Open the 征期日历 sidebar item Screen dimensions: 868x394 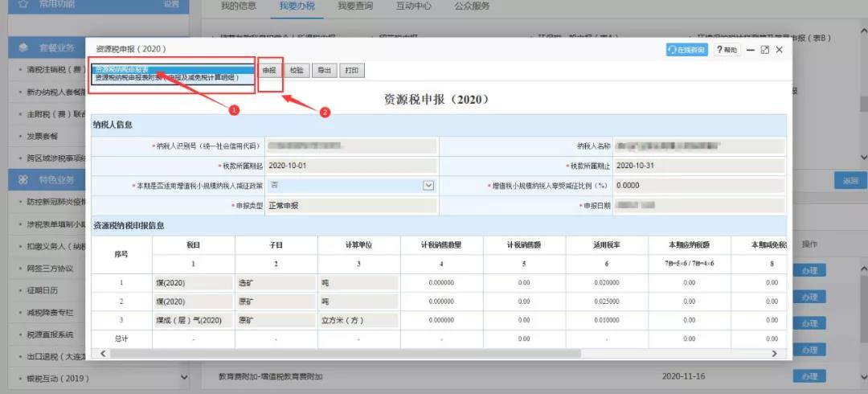pyautogui.click(x=43, y=290)
